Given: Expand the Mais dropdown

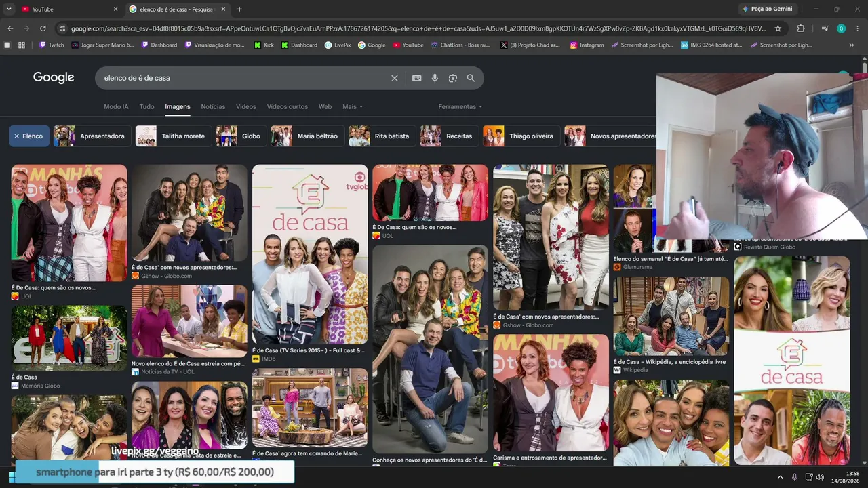Looking at the screenshot, I should pyautogui.click(x=353, y=106).
